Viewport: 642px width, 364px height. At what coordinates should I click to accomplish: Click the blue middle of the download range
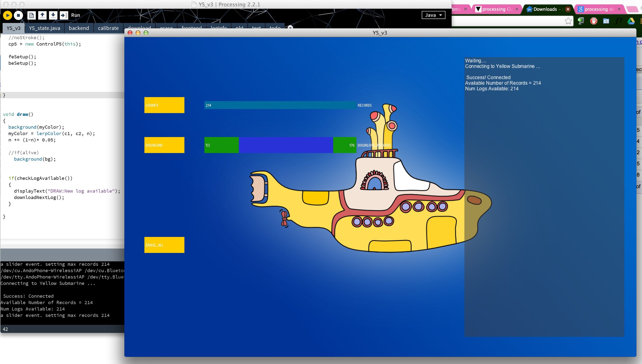pyautogui.click(x=286, y=145)
